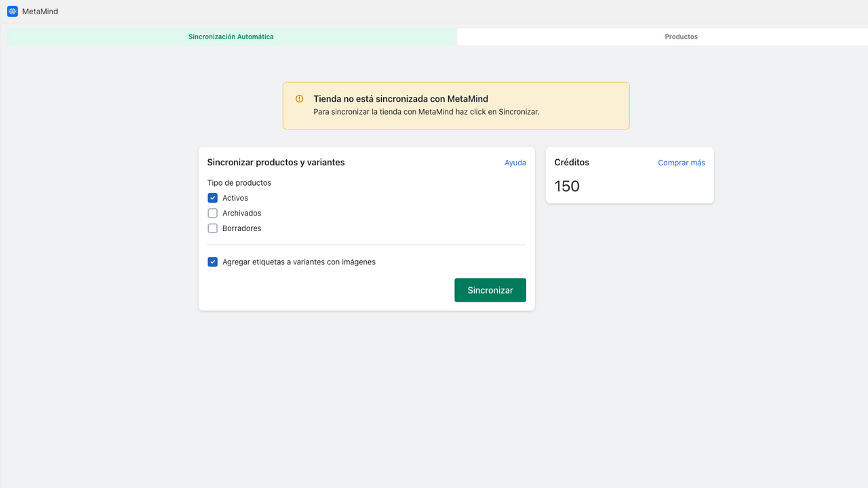Click the Tipo de productos label
Viewport: 868px width, 488px height.
pyautogui.click(x=239, y=183)
